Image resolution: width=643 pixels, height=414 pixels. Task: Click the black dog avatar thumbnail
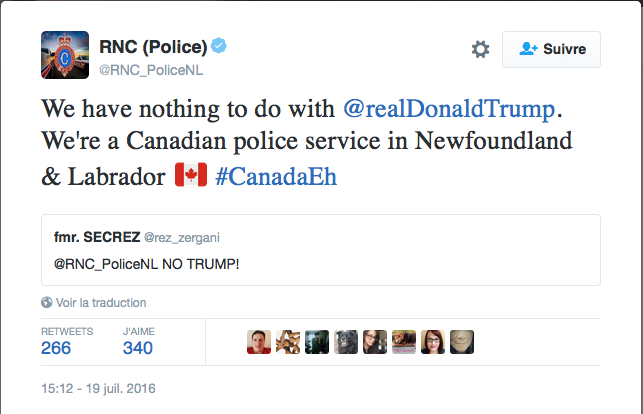[x=346, y=342]
